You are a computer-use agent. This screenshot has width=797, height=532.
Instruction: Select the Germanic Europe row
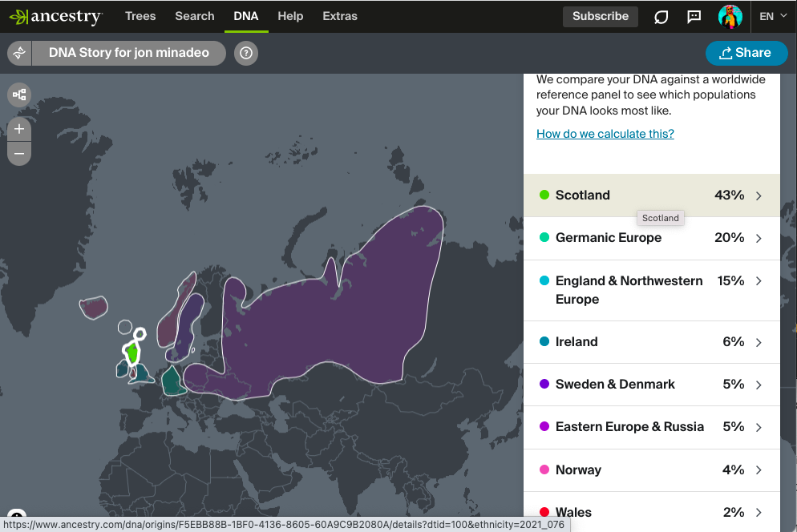click(652, 238)
